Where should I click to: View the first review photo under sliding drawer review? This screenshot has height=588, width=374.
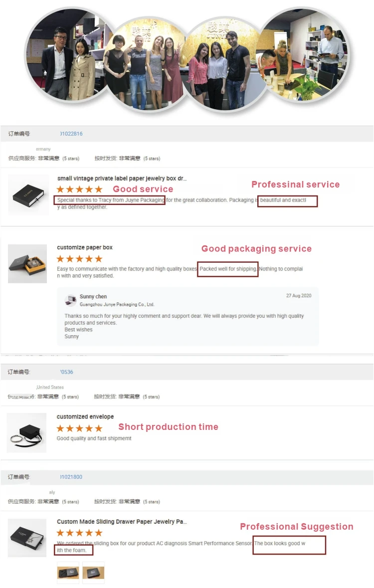68,573
